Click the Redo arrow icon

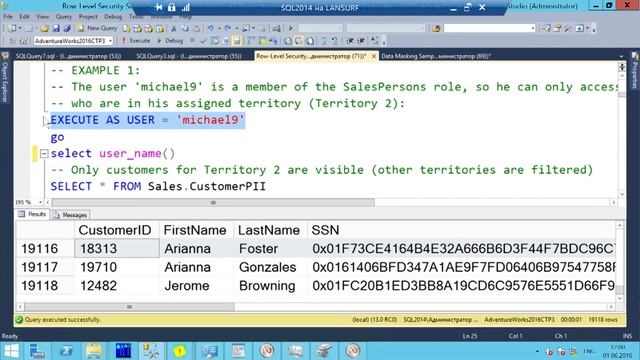(x=228, y=28)
